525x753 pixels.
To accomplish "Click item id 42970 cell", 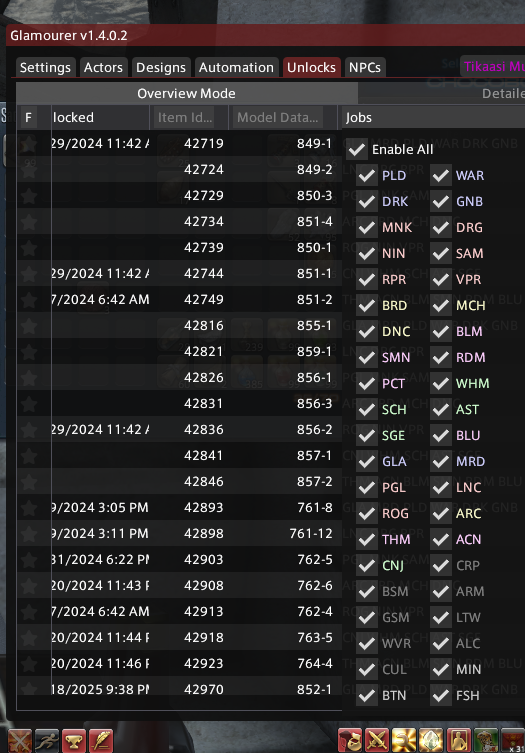I will point(204,690).
